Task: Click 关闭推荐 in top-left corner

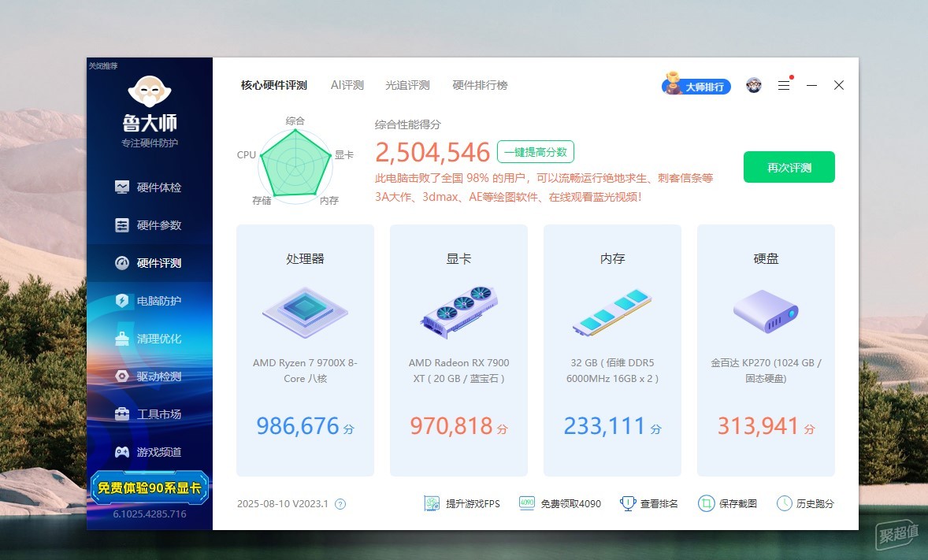Action: (x=103, y=65)
